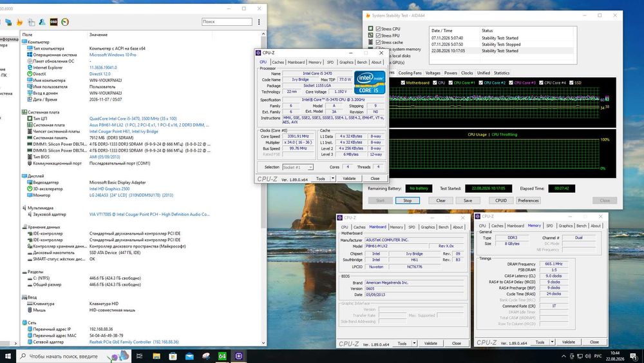Open the Tools dropdown arrow in CPU-Z Memory window
Viewport: 644px width, 363px height.
552,342
